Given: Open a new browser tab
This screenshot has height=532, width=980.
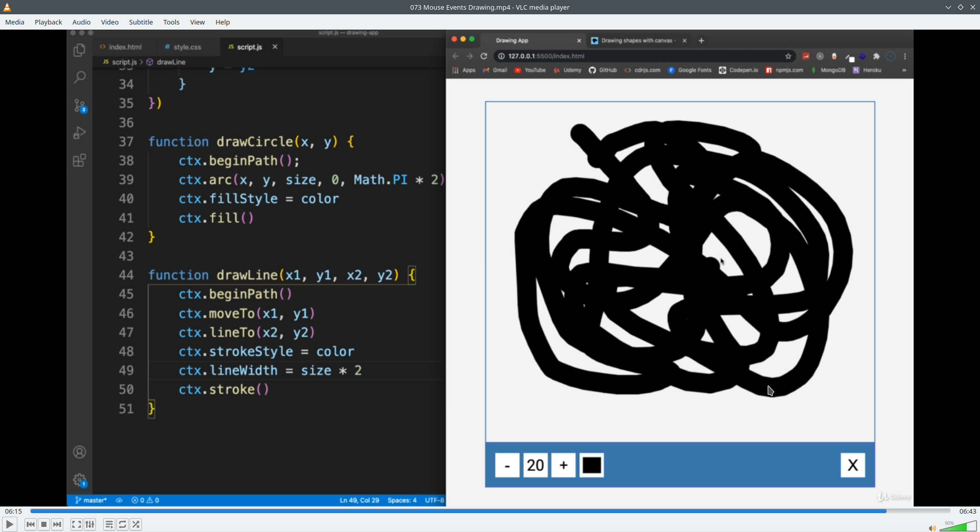Looking at the screenshot, I should click(x=701, y=41).
